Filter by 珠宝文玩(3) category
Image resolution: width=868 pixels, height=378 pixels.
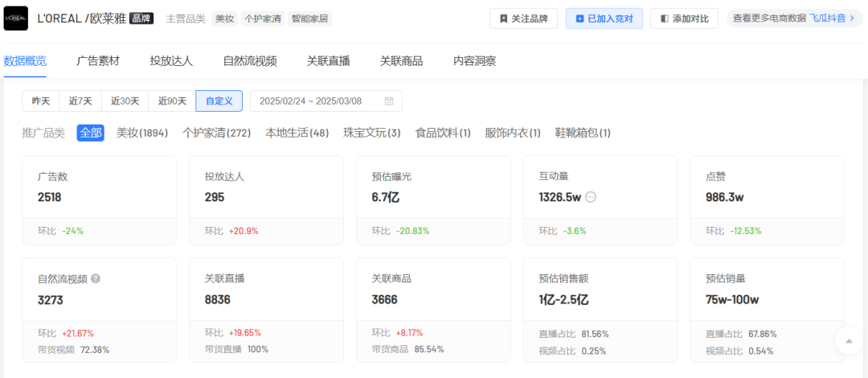[372, 133]
